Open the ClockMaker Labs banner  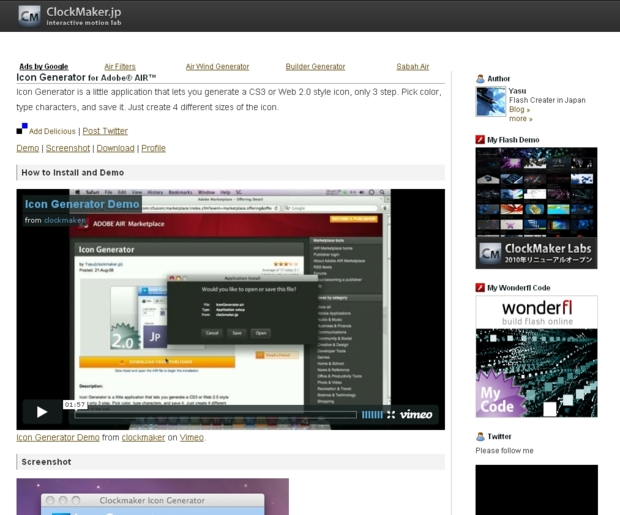(x=537, y=208)
